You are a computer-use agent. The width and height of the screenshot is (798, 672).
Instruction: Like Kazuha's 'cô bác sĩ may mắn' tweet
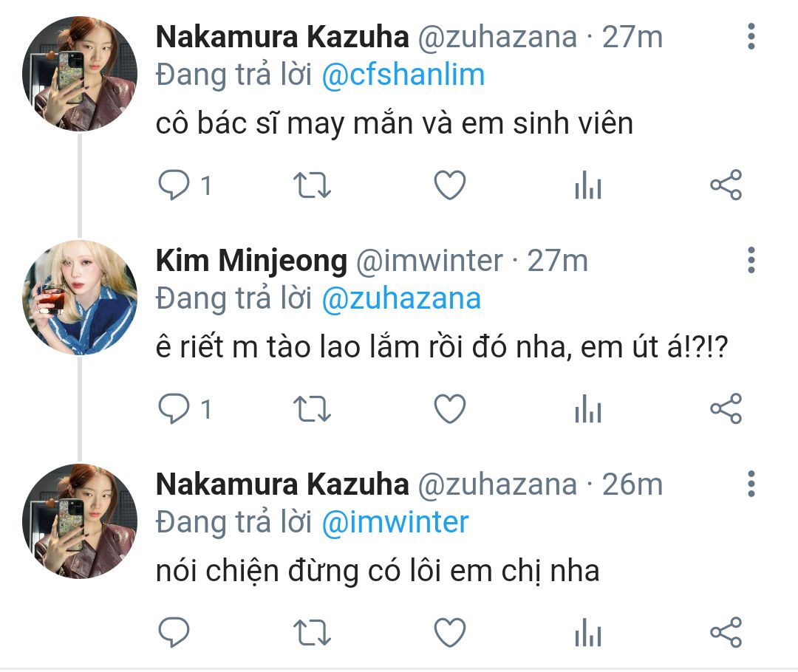tap(450, 185)
